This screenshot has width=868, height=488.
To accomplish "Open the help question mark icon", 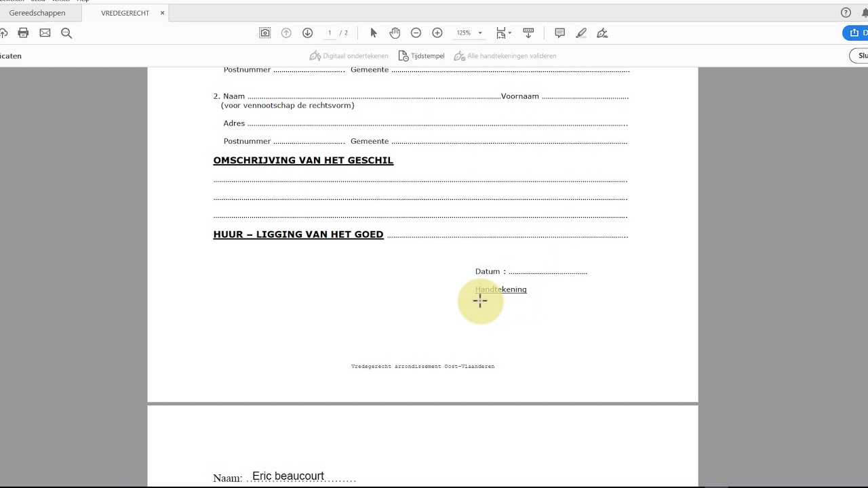I will 846,13.
